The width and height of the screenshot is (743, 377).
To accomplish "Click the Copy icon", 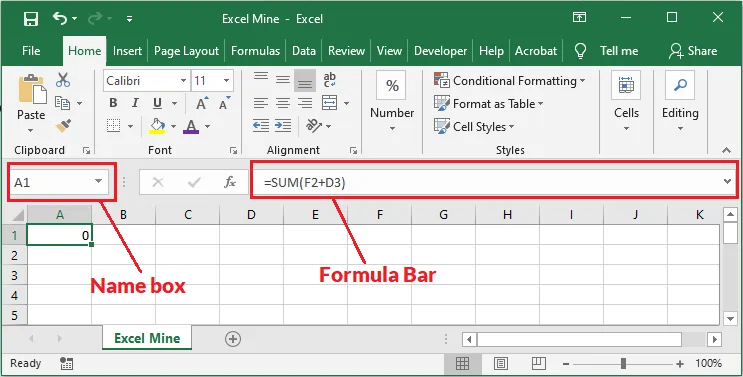I will [x=63, y=103].
